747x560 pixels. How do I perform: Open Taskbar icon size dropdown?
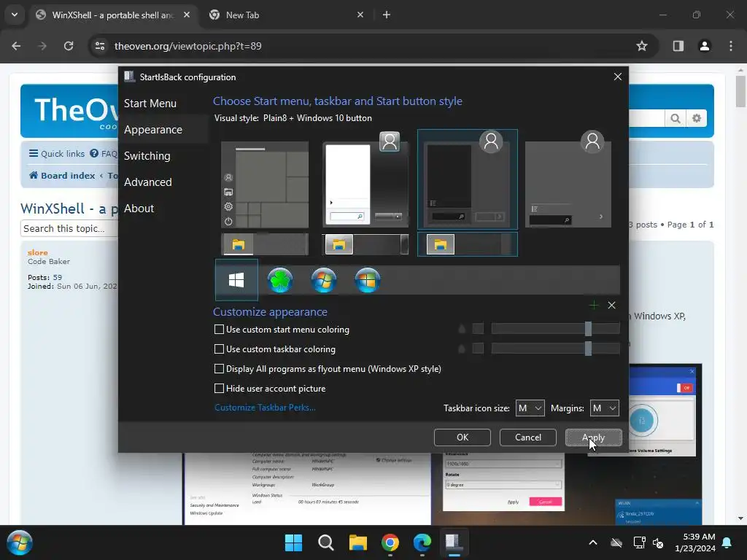pos(530,408)
